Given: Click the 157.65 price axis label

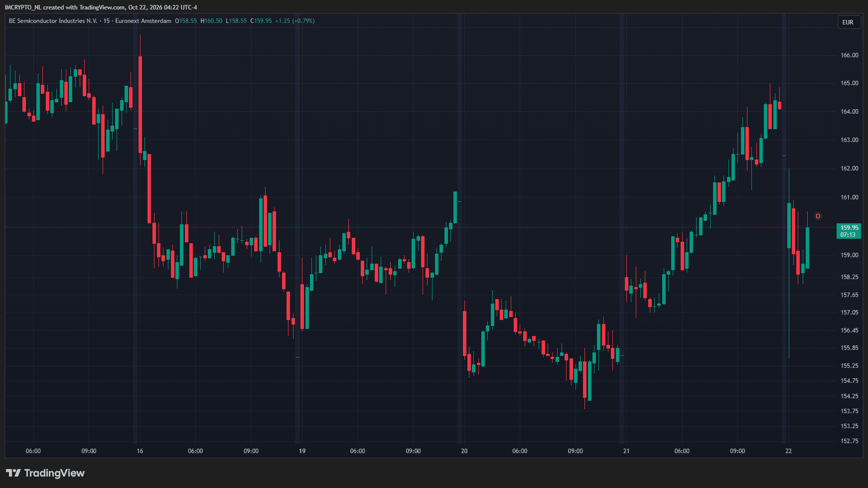Looking at the screenshot, I should pos(850,295).
